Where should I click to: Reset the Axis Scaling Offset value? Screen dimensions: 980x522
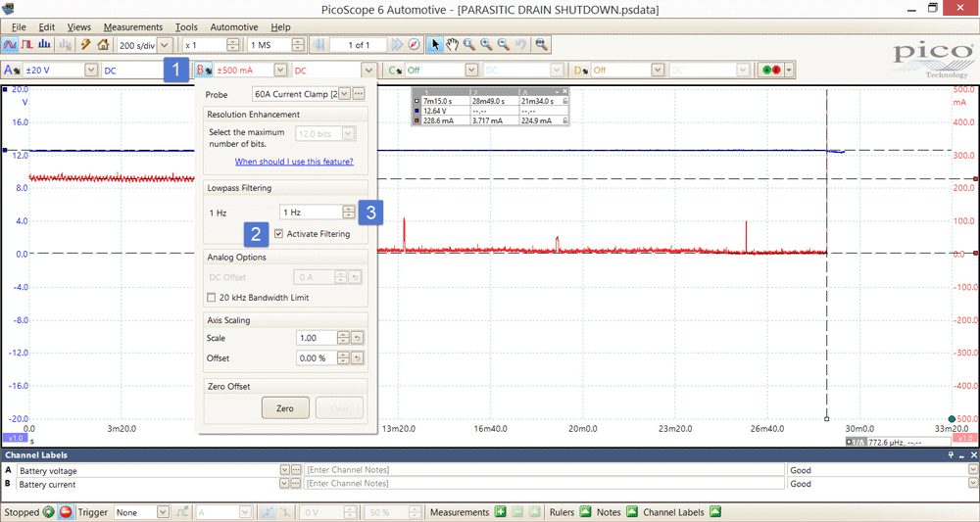(x=357, y=357)
